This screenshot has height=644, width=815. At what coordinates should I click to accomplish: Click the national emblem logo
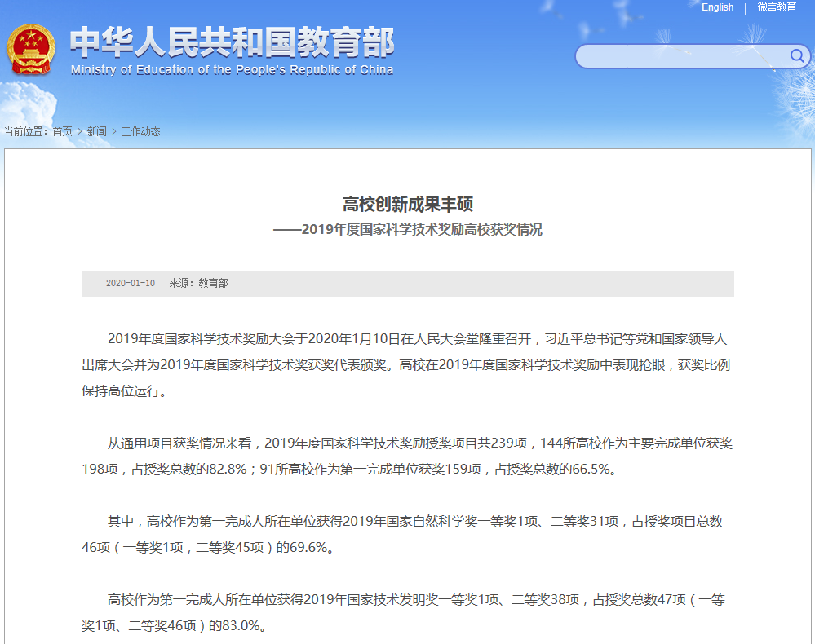coord(31,50)
